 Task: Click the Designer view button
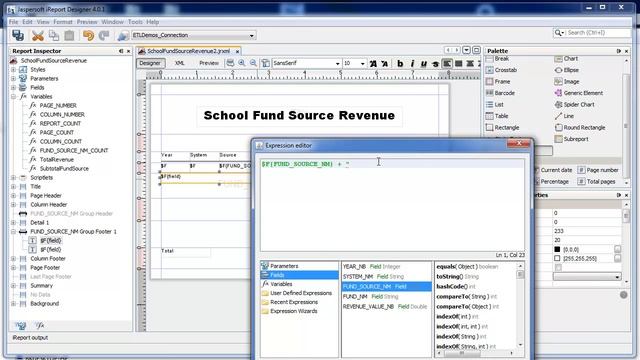click(150, 63)
